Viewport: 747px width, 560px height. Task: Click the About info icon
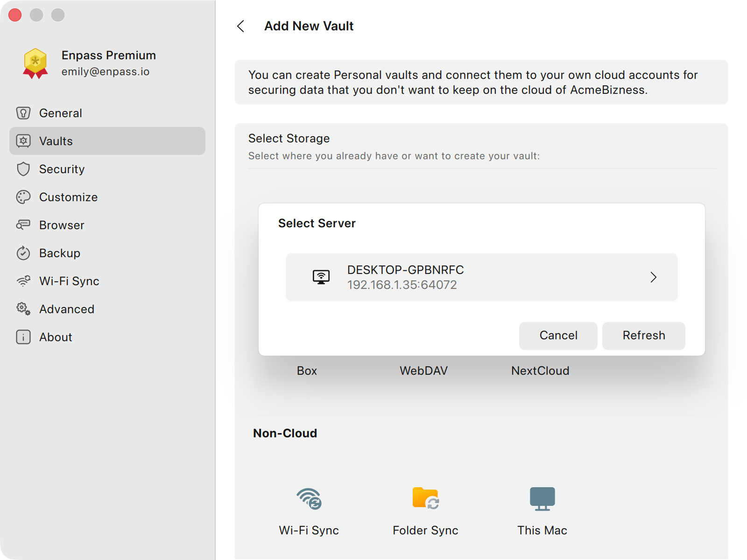(x=23, y=337)
